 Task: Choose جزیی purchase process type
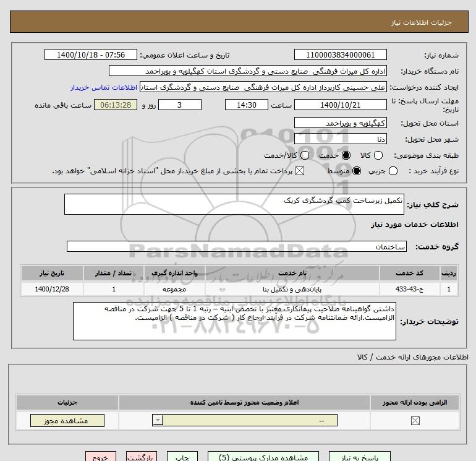[393, 171]
